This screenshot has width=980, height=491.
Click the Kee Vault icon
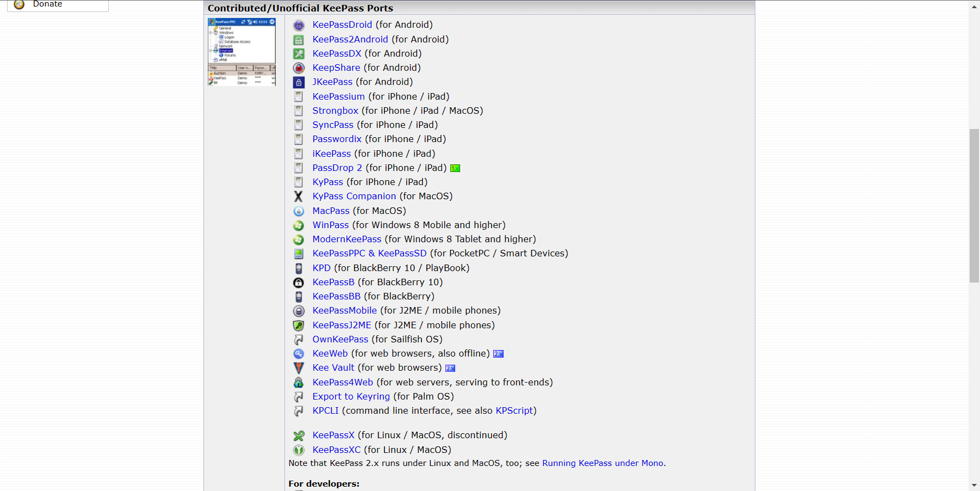[x=299, y=368]
